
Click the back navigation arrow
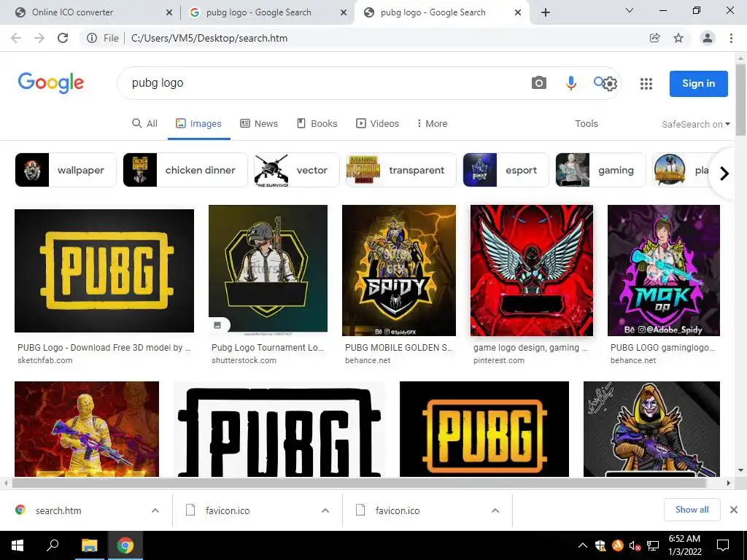pos(16,38)
